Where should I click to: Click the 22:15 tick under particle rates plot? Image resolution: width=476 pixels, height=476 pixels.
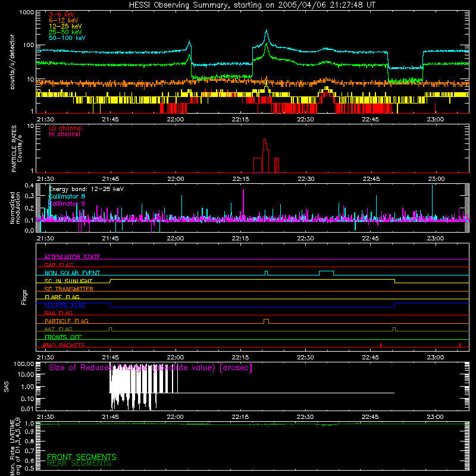[x=241, y=179]
